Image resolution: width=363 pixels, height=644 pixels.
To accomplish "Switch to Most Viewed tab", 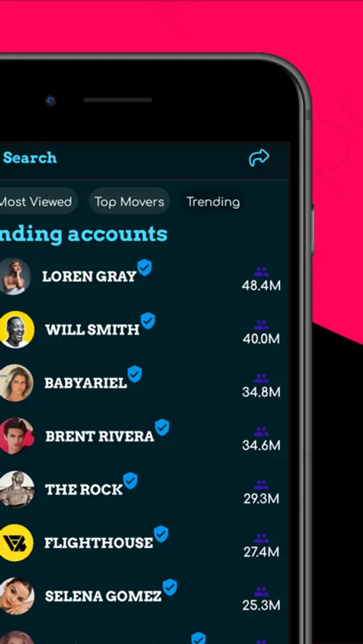I will coord(36,202).
